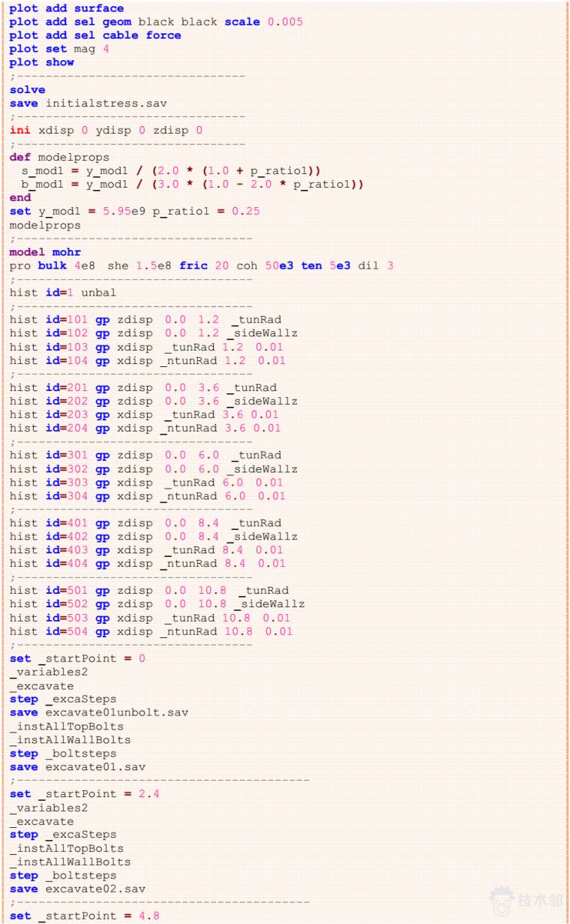Click the line 'plot add sel cable force'
Screen dimensions: 570x924
95,35
